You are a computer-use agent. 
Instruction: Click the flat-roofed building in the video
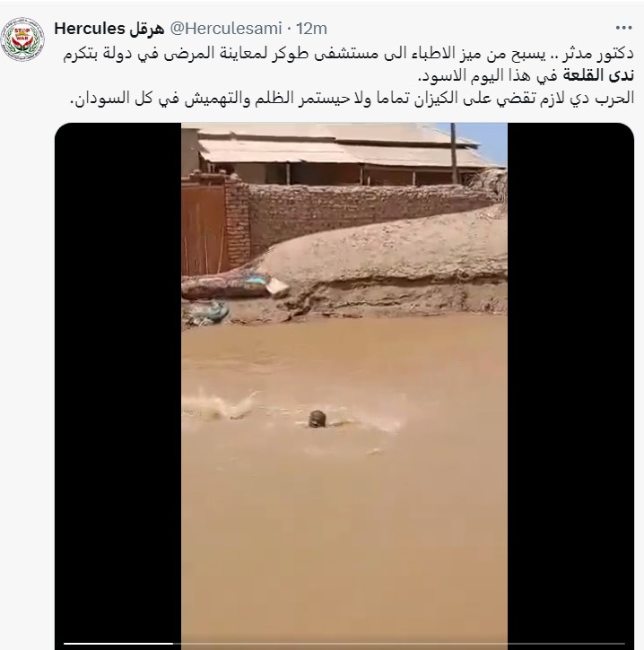pos(340,155)
